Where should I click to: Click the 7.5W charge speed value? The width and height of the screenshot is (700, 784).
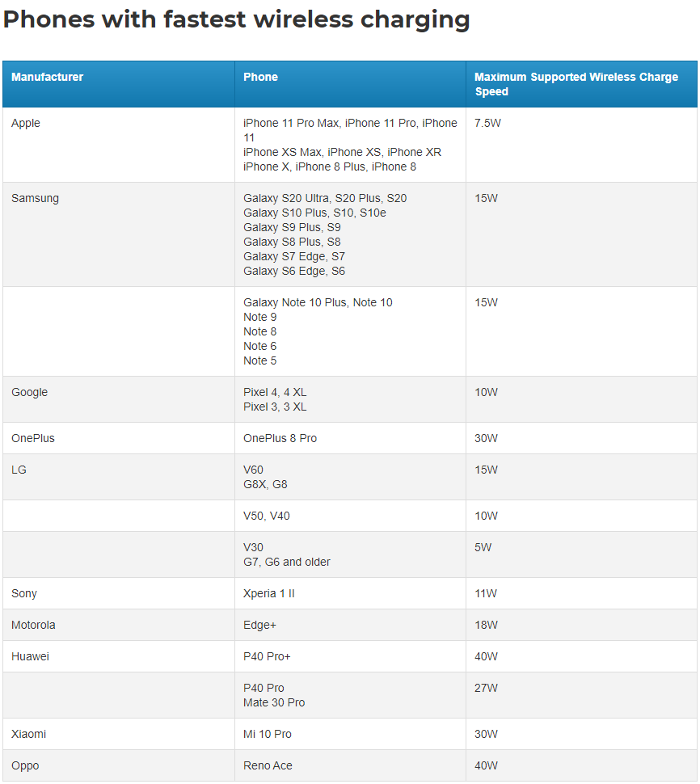coord(488,123)
